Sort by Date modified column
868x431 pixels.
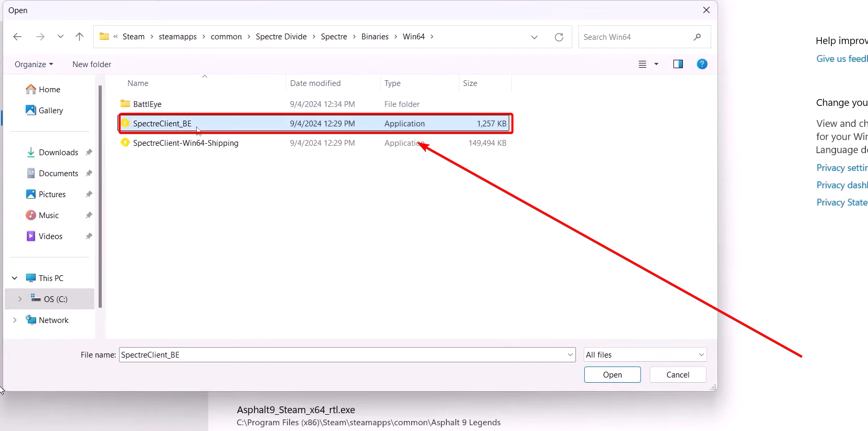tap(315, 83)
